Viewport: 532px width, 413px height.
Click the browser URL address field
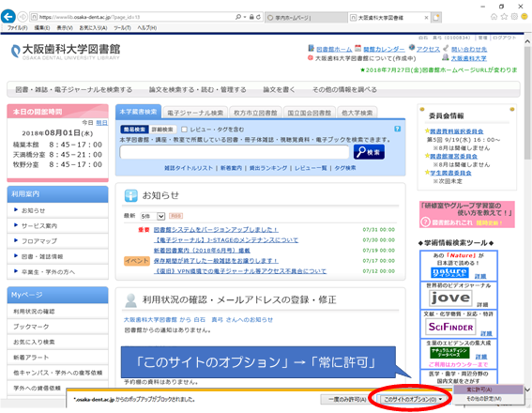click(132, 17)
